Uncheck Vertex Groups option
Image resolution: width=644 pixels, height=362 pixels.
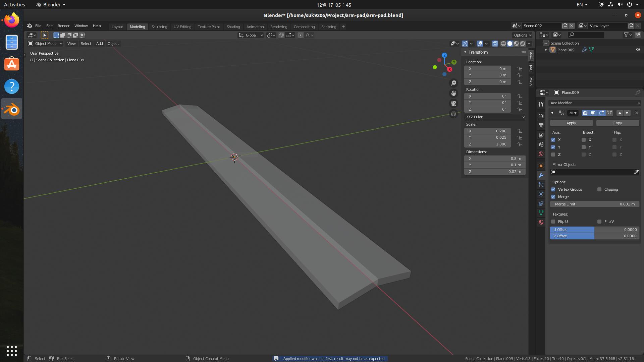(553, 189)
